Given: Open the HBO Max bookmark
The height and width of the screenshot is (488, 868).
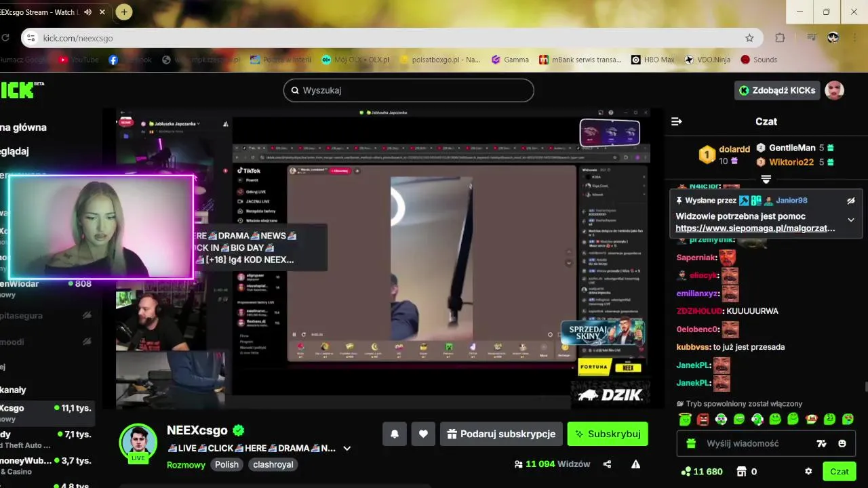Looking at the screenshot, I should coord(652,60).
